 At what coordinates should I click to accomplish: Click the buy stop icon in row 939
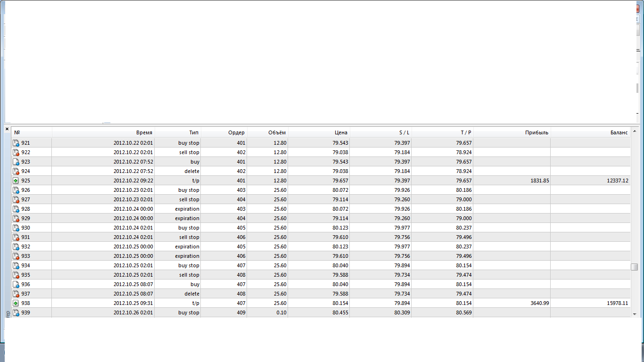click(16, 313)
